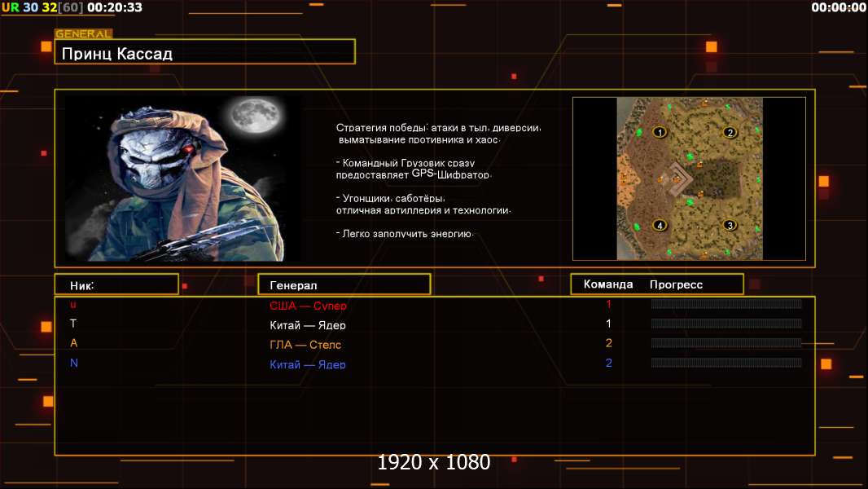Select player nick "N" in blue
The width and height of the screenshot is (868, 489).
[73, 363]
